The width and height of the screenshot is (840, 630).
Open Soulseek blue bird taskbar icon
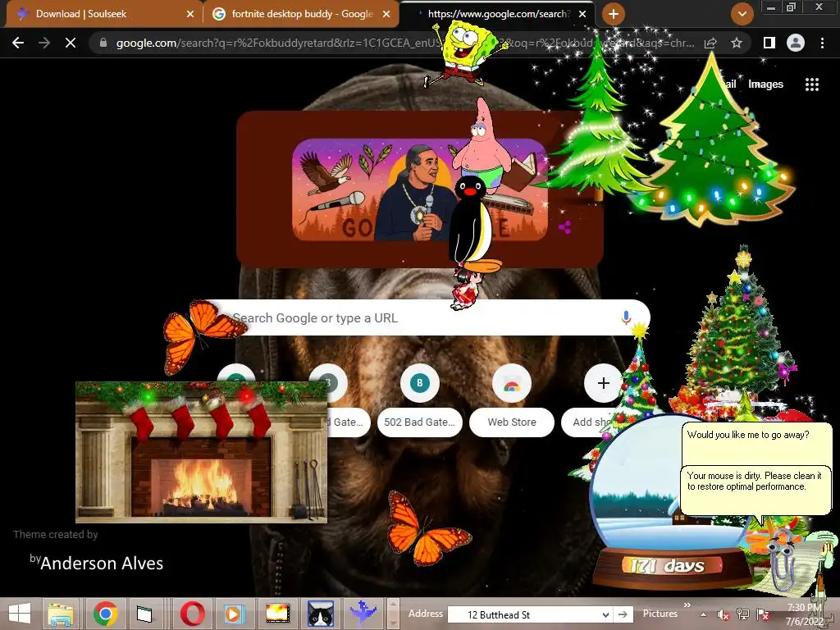(363, 614)
